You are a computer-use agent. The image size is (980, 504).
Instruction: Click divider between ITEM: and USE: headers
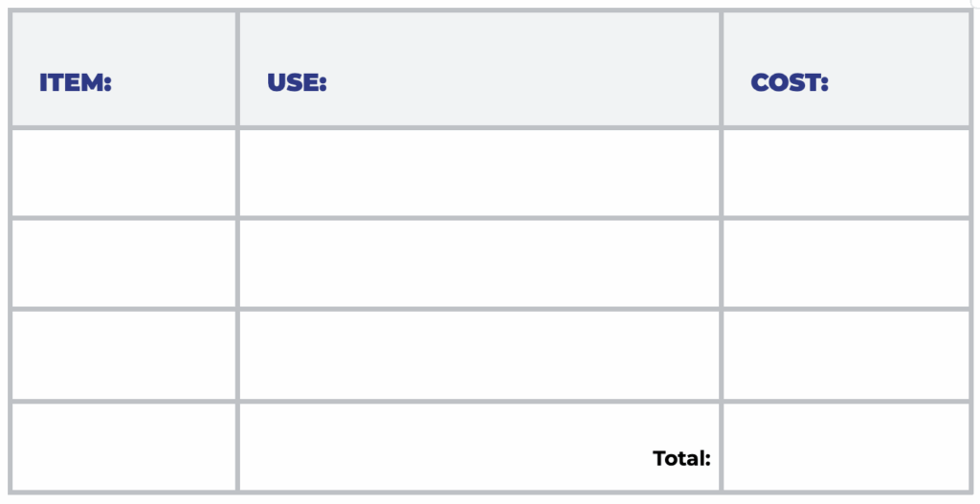[237, 69]
